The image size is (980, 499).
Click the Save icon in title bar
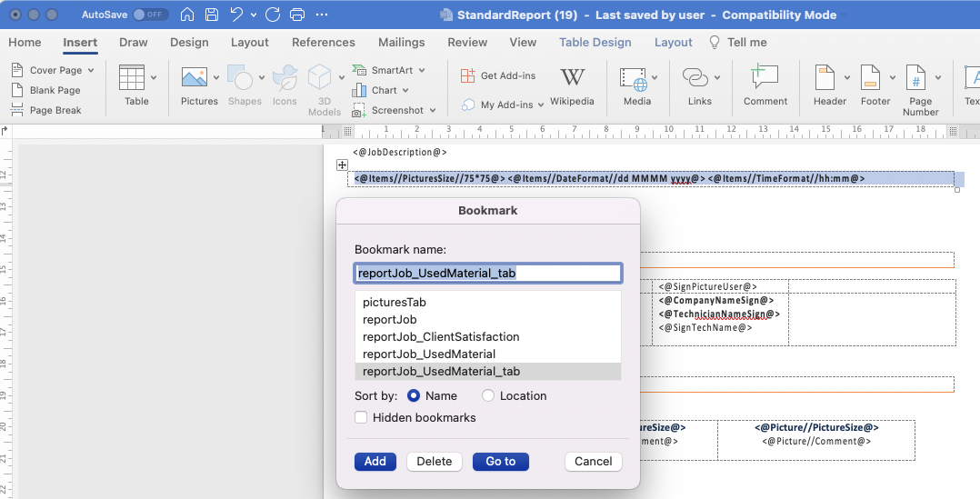click(x=212, y=15)
